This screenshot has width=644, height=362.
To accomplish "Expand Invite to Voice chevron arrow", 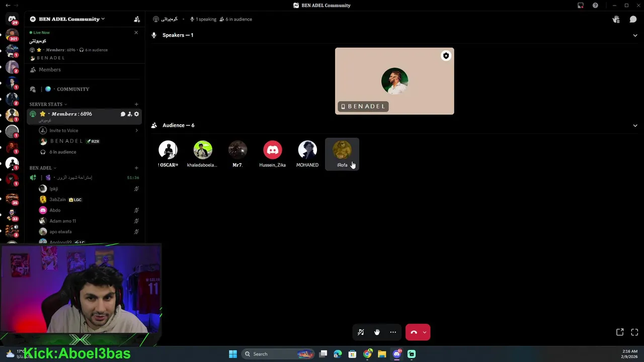I will coord(136,131).
